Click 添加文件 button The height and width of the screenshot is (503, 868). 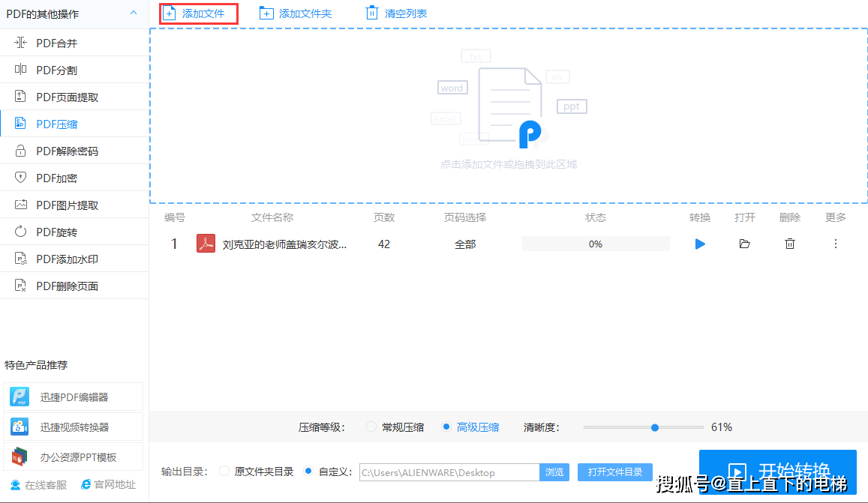(199, 13)
